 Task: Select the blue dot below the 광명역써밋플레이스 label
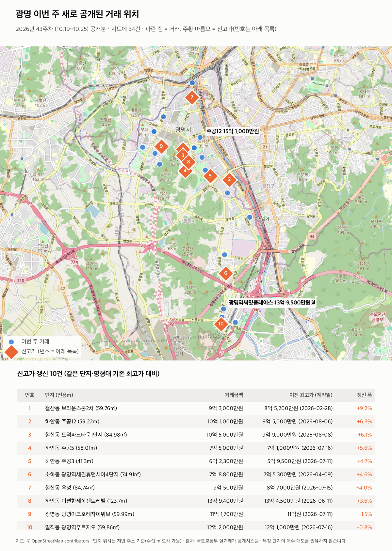[x=223, y=309]
